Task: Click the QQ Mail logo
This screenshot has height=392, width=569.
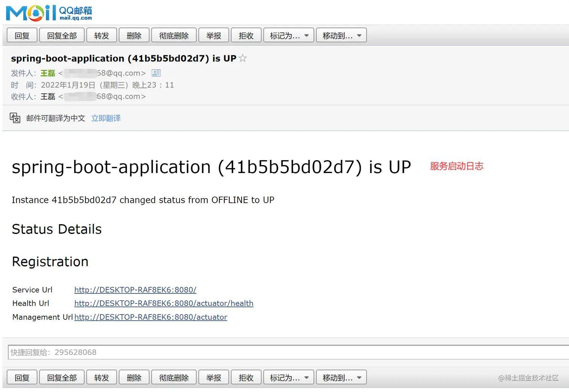Action: click(49, 13)
